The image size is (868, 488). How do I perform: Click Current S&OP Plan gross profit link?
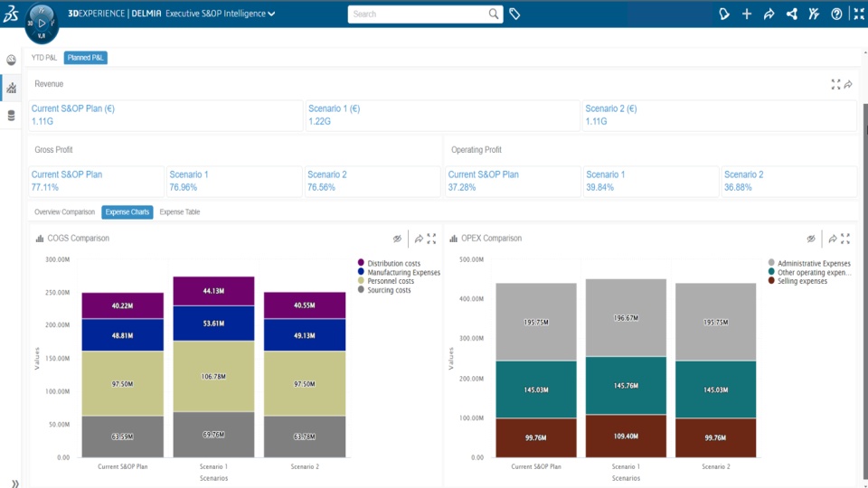pyautogui.click(x=67, y=174)
